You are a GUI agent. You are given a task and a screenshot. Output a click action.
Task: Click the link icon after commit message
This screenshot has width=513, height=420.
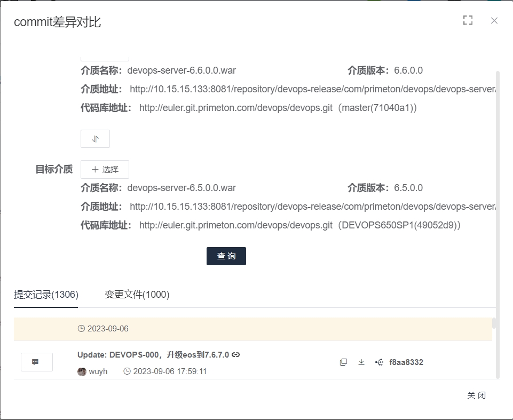(x=236, y=354)
